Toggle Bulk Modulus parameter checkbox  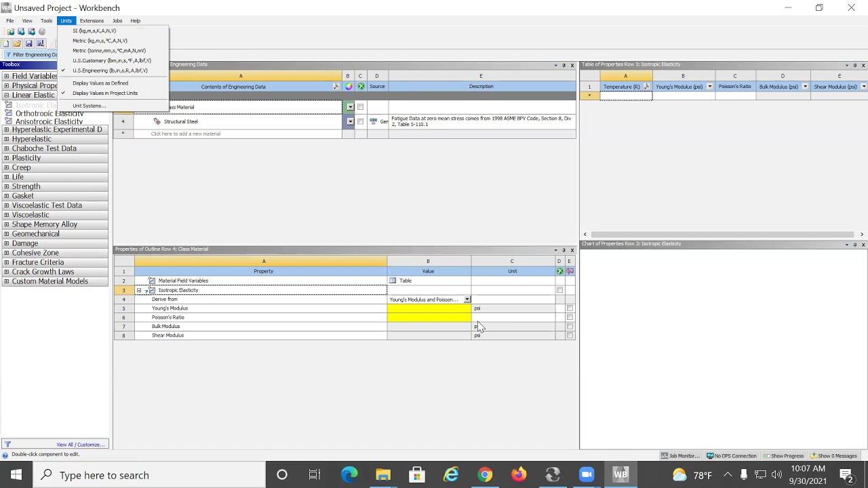pyautogui.click(x=570, y=327)
